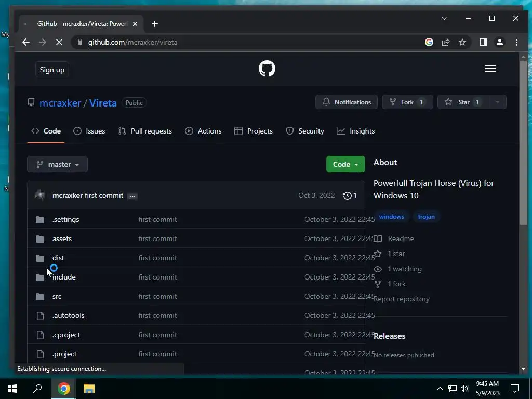Click the assets folder icon

[x=40, y=239]
